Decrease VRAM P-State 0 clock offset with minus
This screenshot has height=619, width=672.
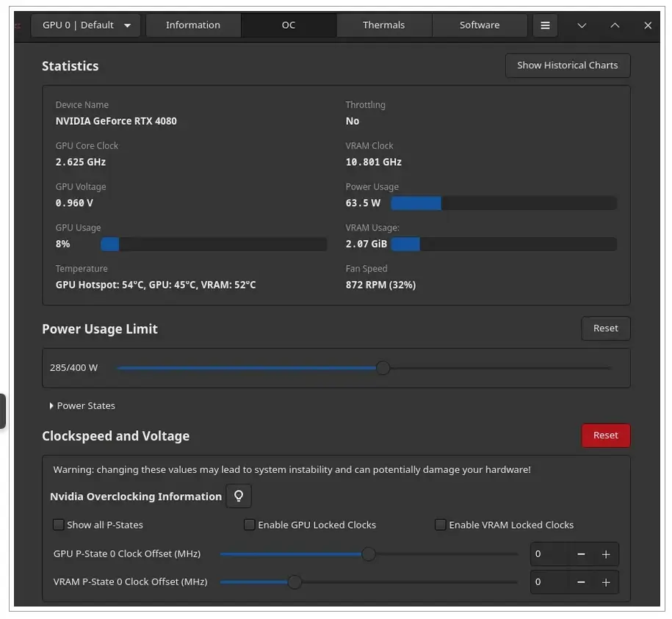click(x=581, y=582)
